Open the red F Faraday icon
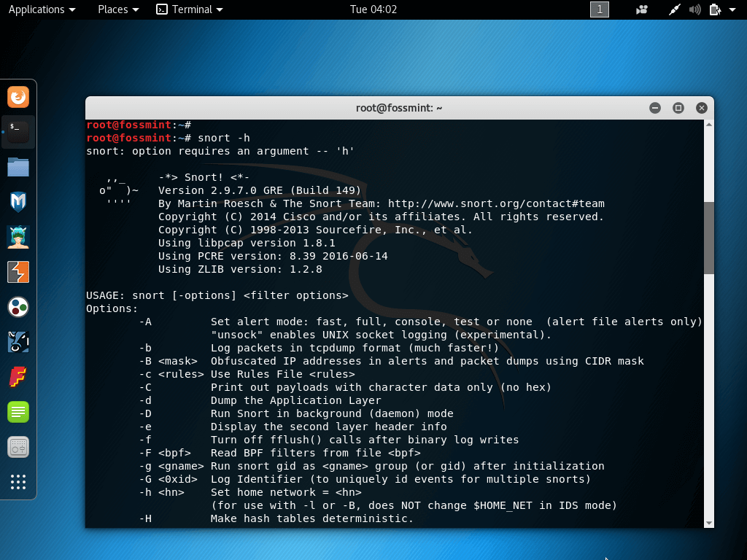Image resolution: width=747 pixels, height=560 pixels. pyautogui.click(x=18, y=377)
